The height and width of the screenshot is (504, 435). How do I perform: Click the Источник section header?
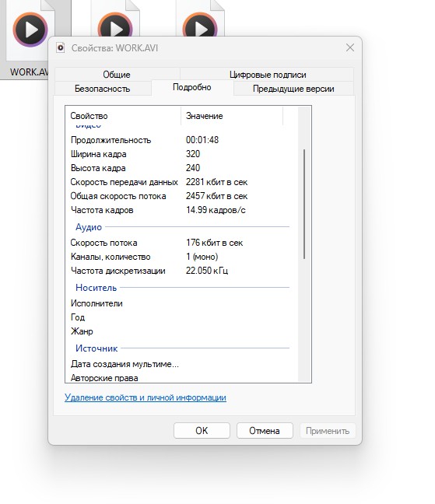click(x=96, y=348)
